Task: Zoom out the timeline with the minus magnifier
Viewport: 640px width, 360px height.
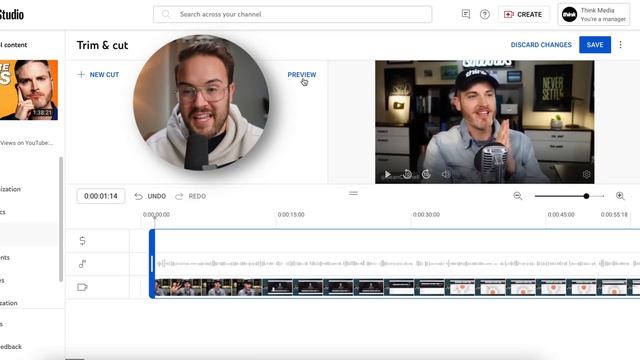Action: pos(518,196)
